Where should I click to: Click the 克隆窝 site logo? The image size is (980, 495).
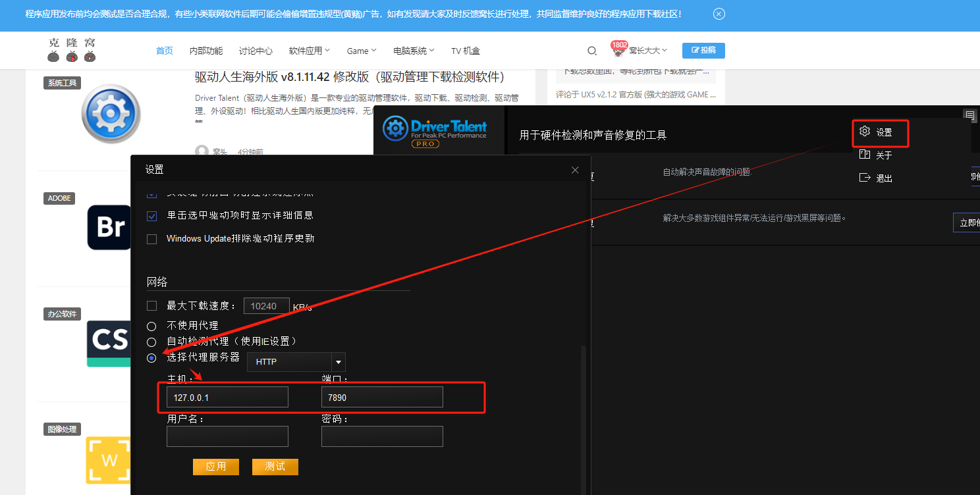[72, 51]
